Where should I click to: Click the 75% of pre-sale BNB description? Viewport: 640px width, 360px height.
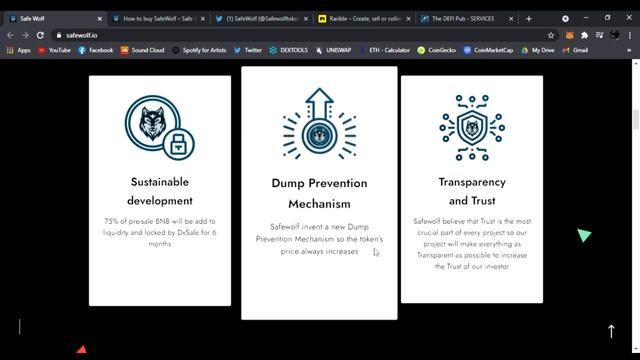click(x=160, y=232)
